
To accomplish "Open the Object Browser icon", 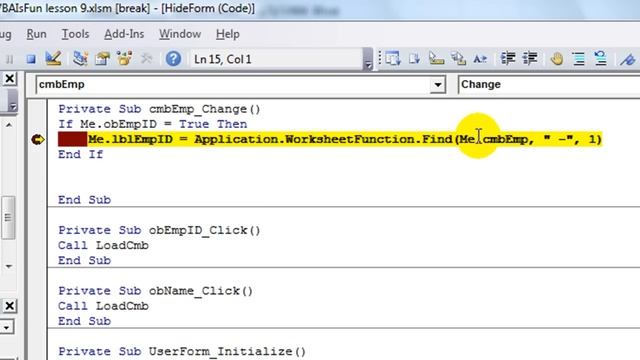I will [x=124, y=59].
